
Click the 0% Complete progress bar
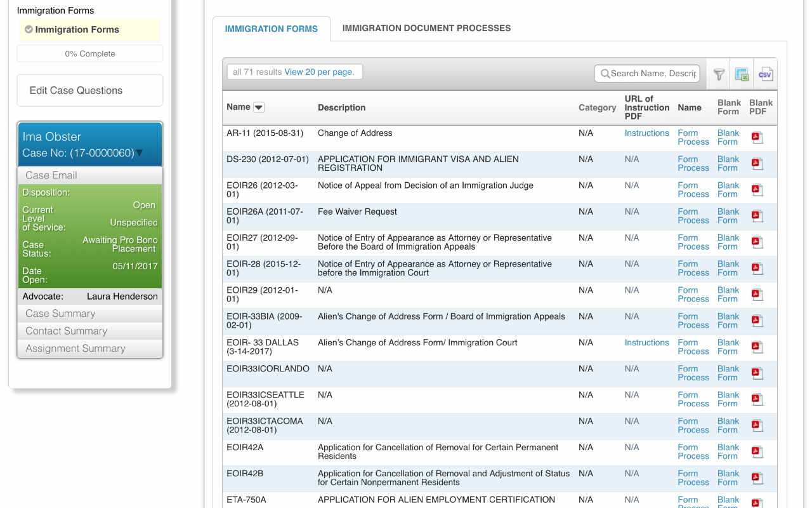point(89,53)
